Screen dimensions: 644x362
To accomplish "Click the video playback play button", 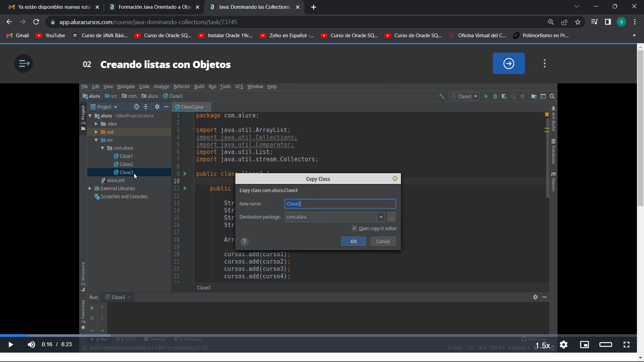I will [11, 344].
